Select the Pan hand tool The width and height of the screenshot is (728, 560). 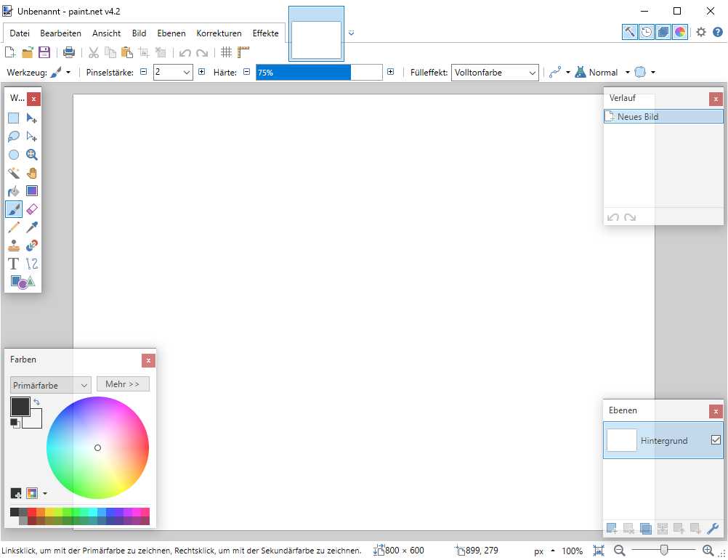coord(31,173)
